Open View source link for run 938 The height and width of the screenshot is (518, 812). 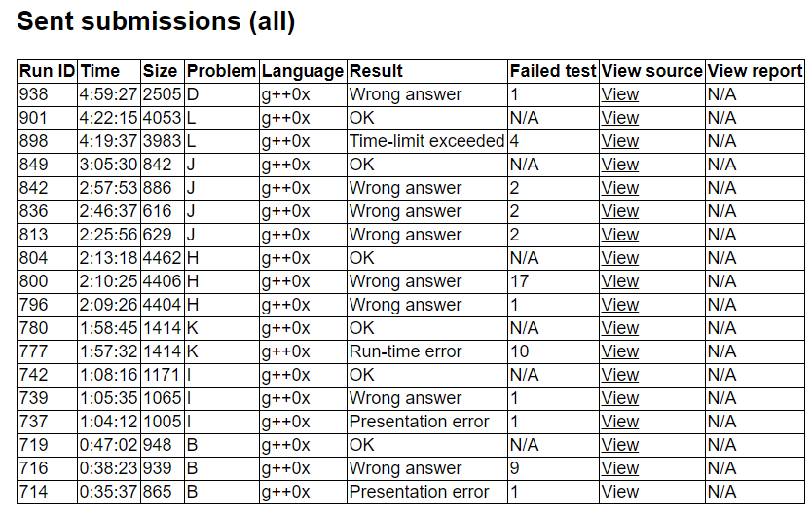[x=620, y=94]
